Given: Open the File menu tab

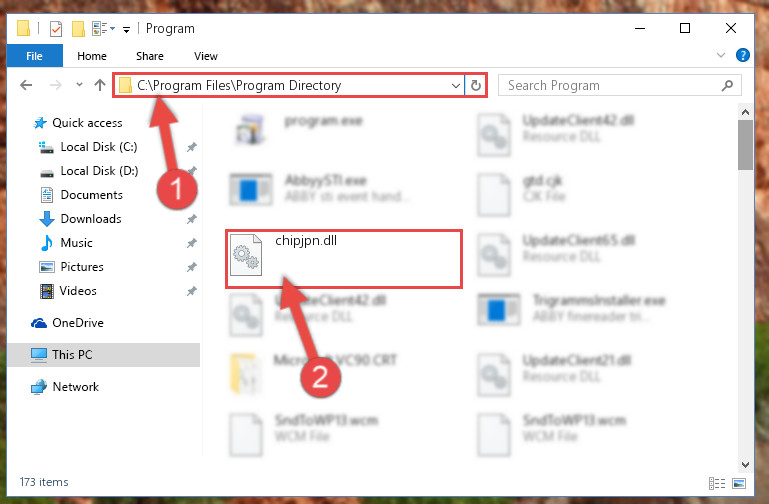Looking at the screenshot, I should (34, 56).
